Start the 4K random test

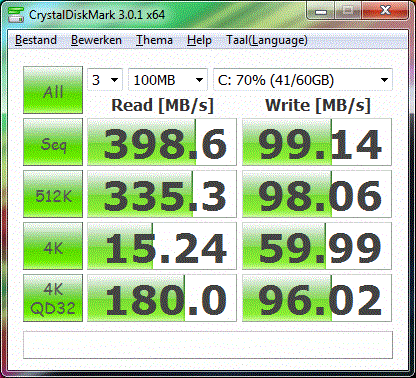click(53, 246)
